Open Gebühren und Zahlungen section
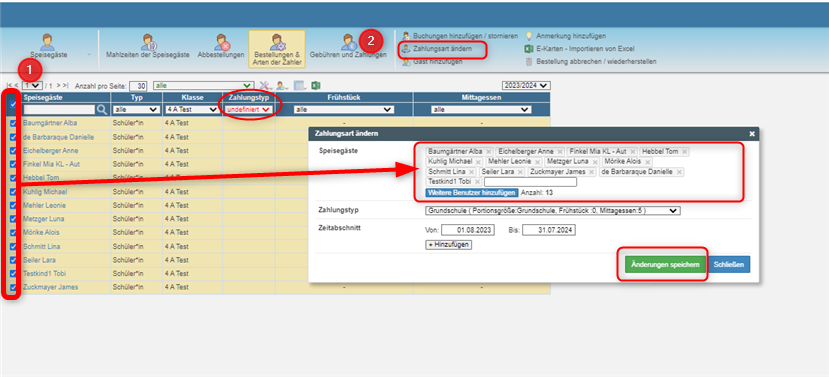This screenshot has height=377, width=829. click(348, 46)
